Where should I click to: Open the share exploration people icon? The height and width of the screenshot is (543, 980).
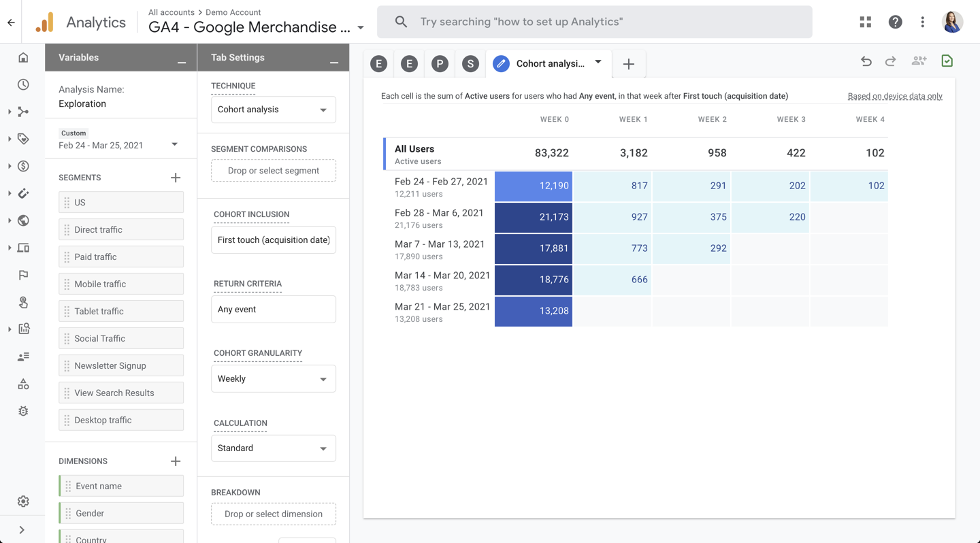tap(919, 61)
